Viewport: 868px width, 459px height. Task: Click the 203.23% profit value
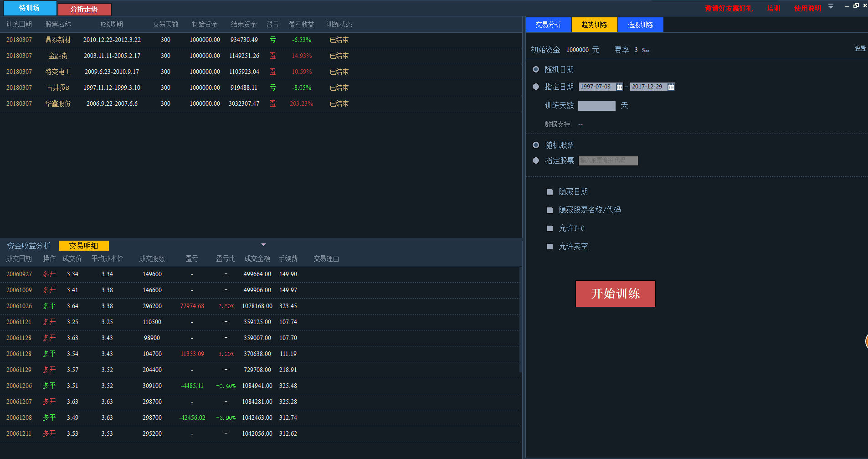click(301, 104)
